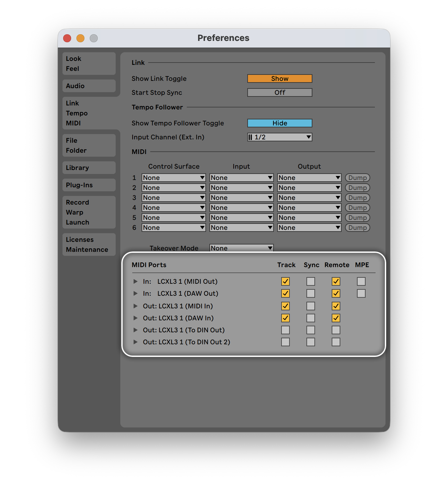Click the "MIDI Ports" header text
Screen dimensions: 448x485
click(x=149, y=265)
